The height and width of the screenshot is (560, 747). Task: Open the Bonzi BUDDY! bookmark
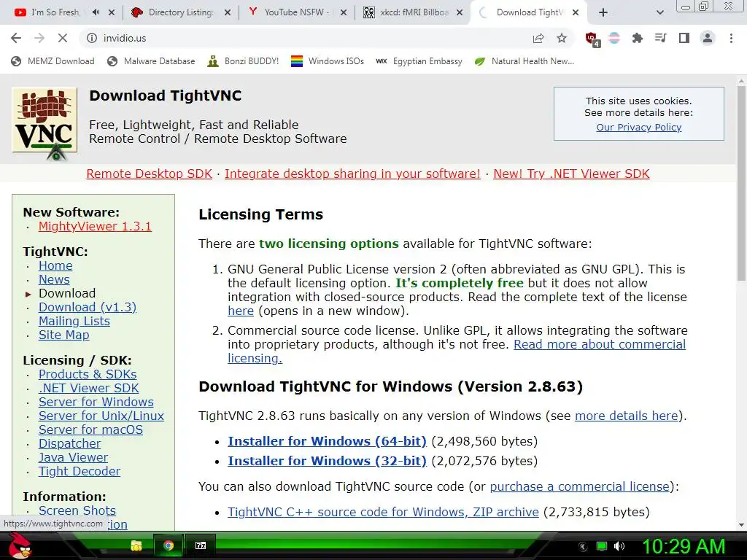pyautogui.click(x=244, y=61)
